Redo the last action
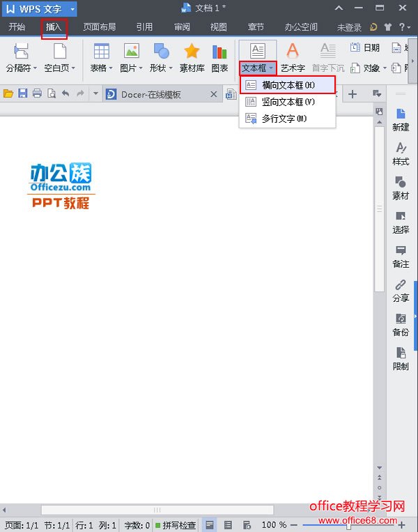 click(80, 93)
